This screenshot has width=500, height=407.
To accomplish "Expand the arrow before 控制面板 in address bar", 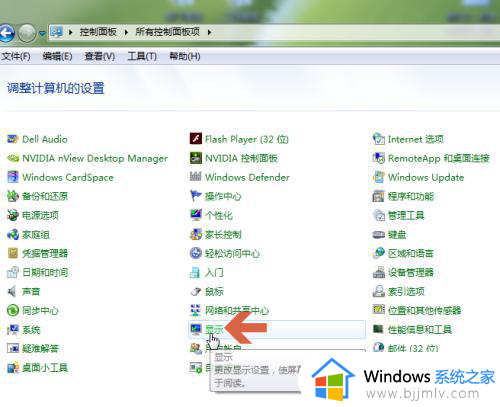I will click(x=71, y=32).
